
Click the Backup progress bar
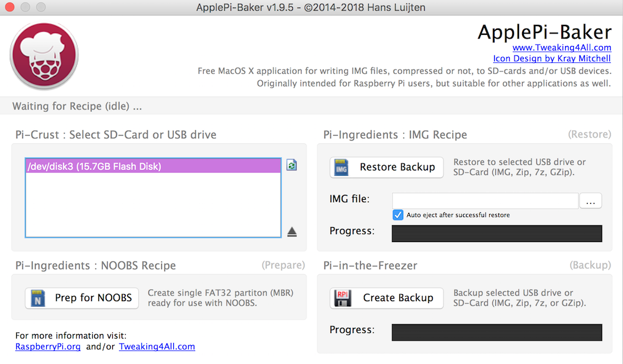[x=497, y=332]
